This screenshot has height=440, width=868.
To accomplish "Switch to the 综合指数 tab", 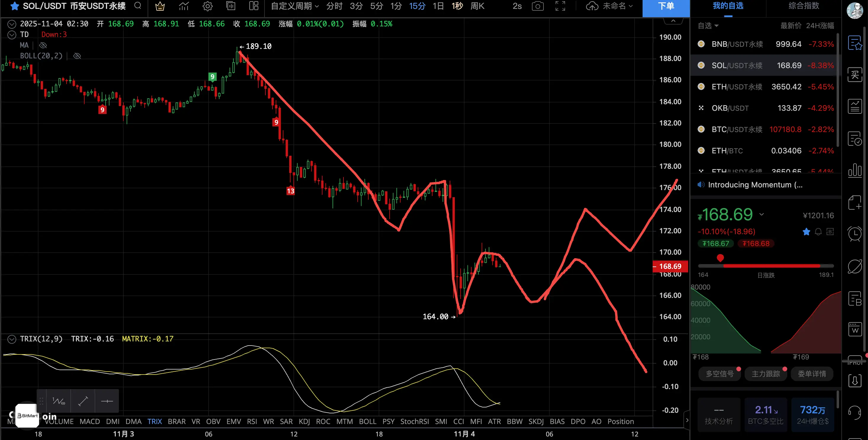I will coord(804,6).
